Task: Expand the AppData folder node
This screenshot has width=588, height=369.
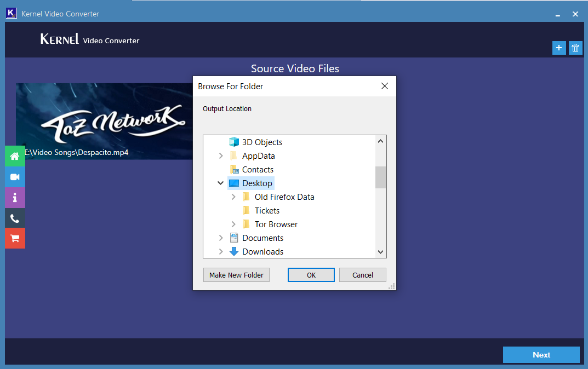Action: [221, 156]
